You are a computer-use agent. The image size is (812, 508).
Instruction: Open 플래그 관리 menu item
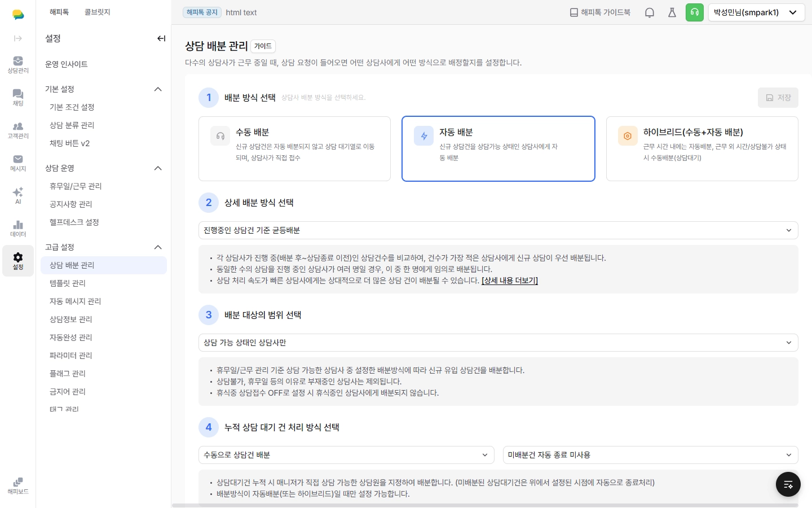(x=104, y=374)
